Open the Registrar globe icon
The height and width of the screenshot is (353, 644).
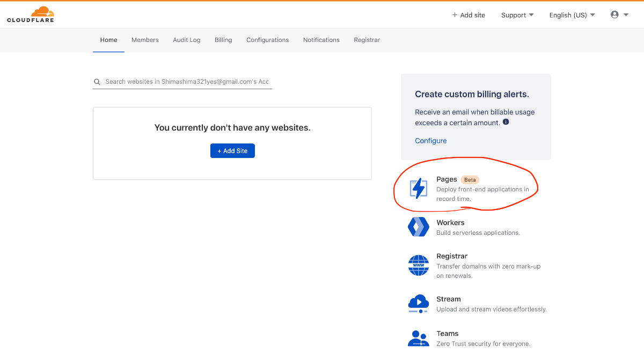click(419, 265)
